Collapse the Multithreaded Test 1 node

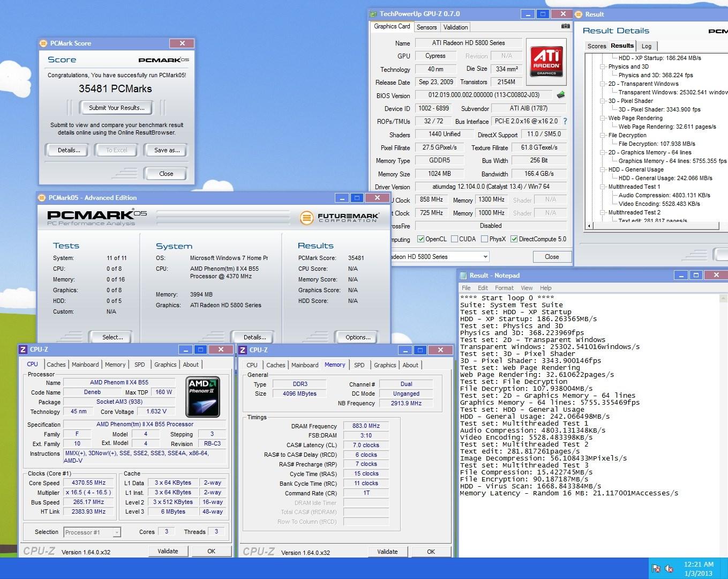pyautogui.click(x=602, y=187)
